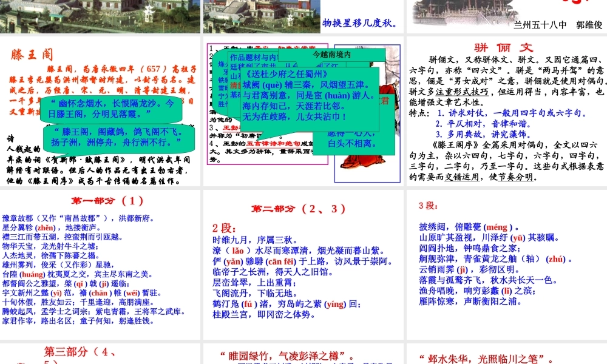The width and height of the screenshot is (607, 364).
Task: Click the line 飞阁流丹，下临无地
Action: [x=255, y=293]
